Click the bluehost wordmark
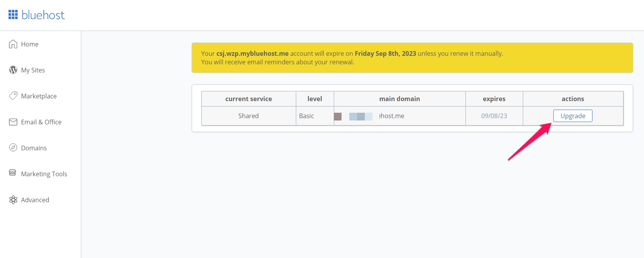The image size is (644, 258). (x=43, y=15)
